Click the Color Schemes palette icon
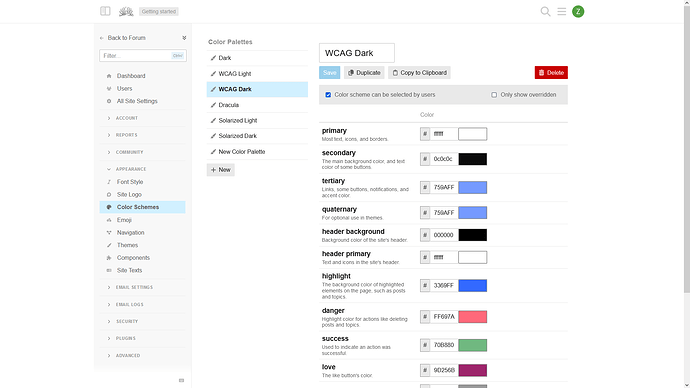 [x=109, y=207]
